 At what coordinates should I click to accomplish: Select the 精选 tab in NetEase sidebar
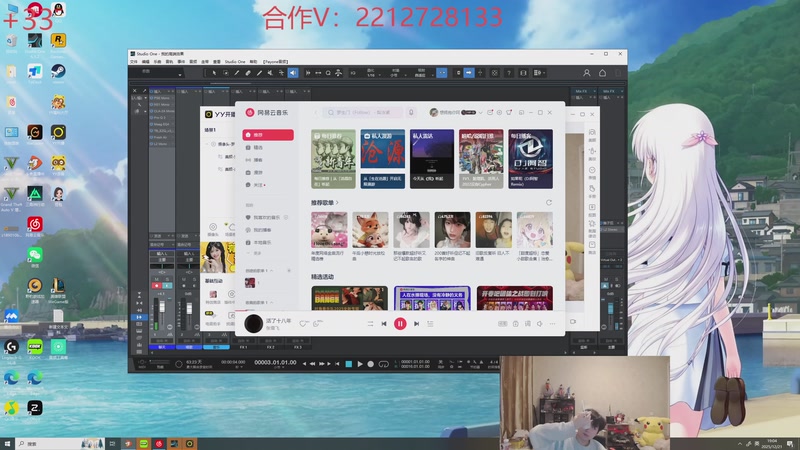point(268,147)
